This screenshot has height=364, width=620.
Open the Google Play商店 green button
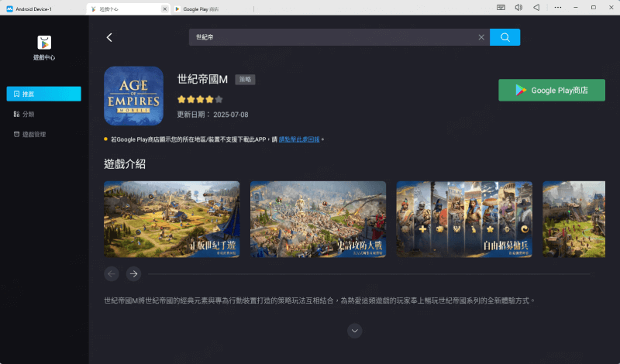click(x=552, y=90)
